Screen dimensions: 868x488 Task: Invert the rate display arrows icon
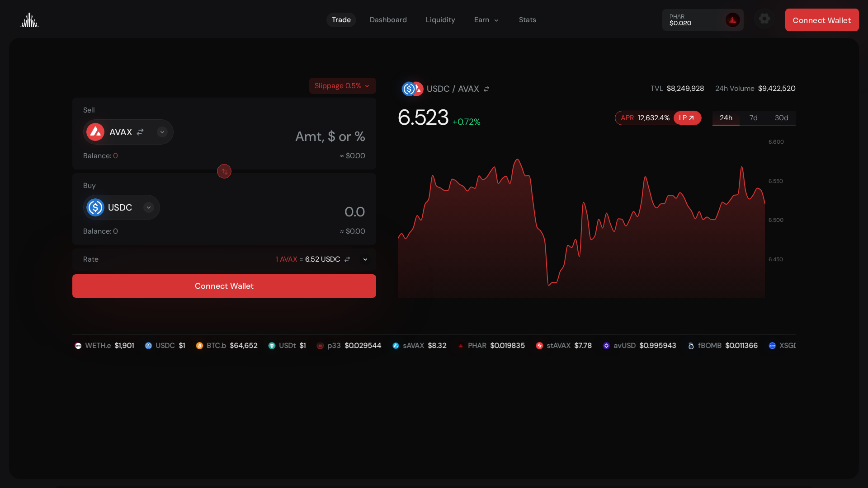click(x=347, y=259)
